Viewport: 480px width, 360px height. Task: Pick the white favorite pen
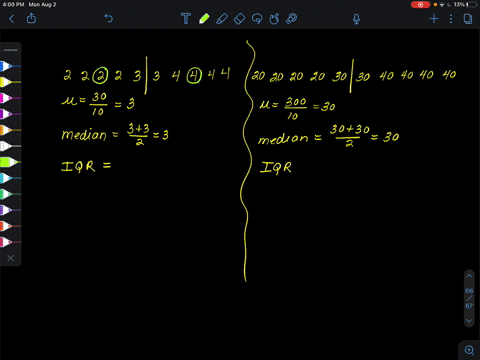(x=10, y=146)
